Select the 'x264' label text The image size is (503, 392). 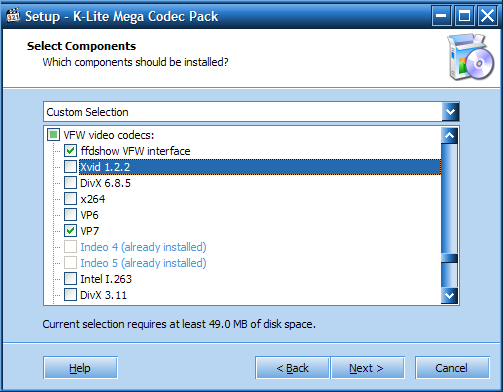(93, 199)
